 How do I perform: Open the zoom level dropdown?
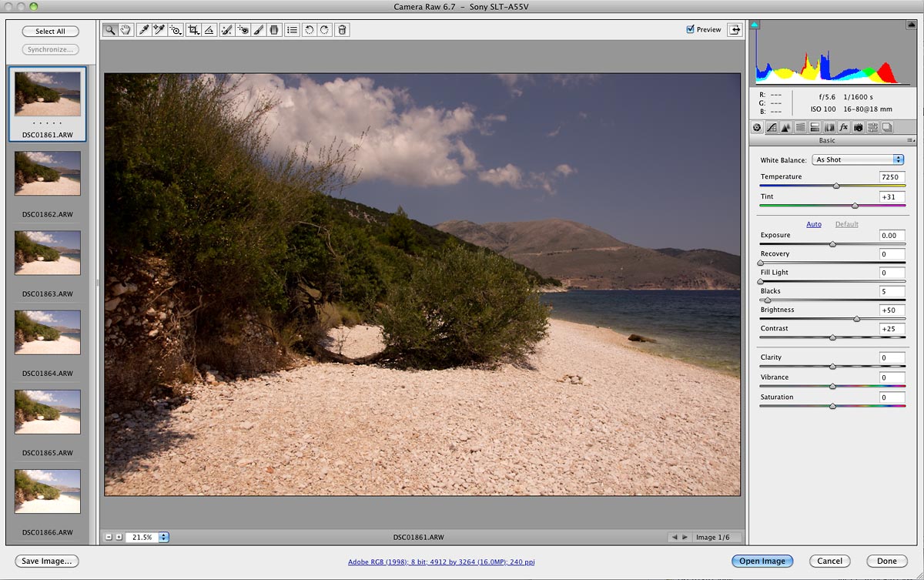pyautogui.click(x=163, y=537)
